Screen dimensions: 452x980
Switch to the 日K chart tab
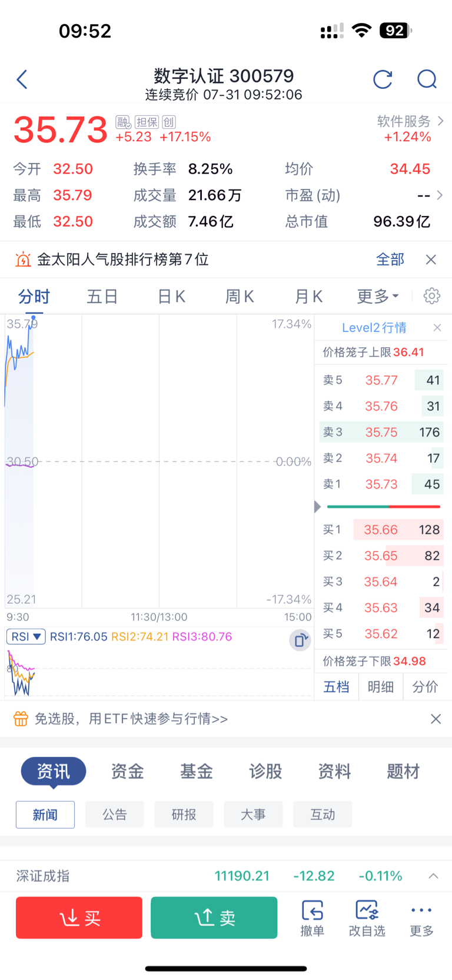click(171, 296)
